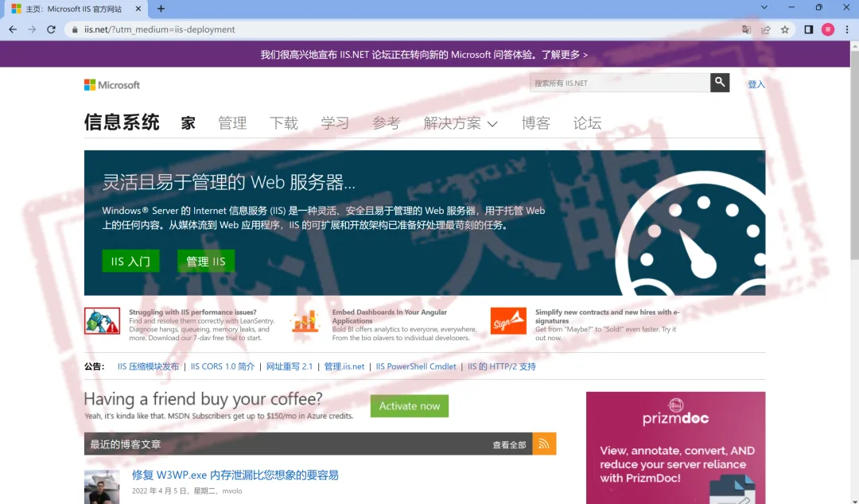Open IIS 压缩模块发布 announcement
The width and height of the screenshot is (859, 504).
[148, 366]
